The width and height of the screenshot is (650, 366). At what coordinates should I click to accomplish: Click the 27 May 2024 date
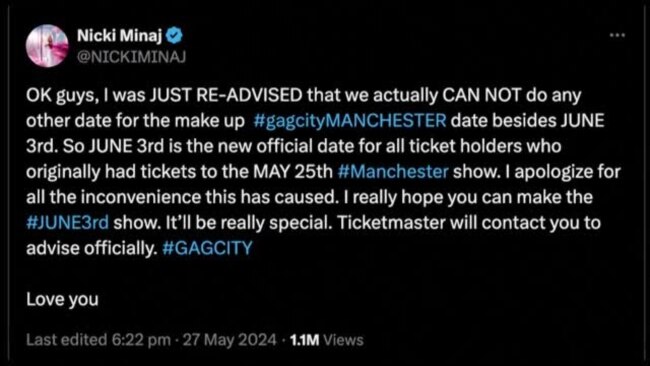(230, 340)
